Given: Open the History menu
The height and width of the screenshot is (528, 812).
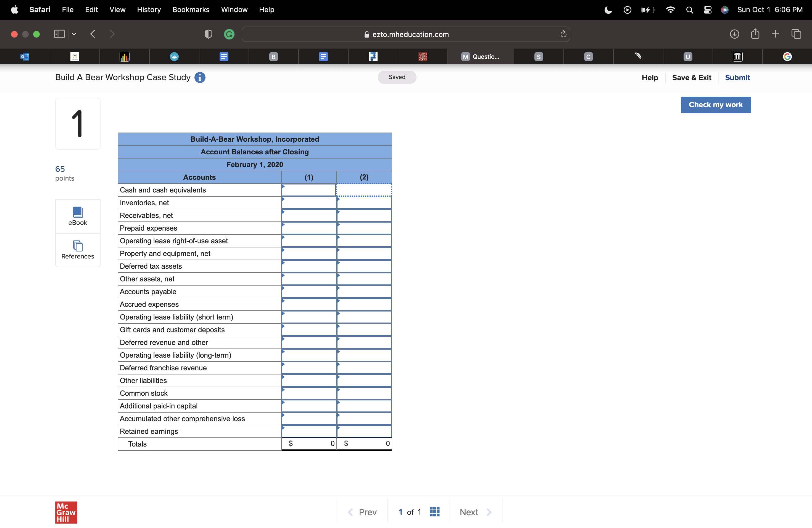Looking at the screenshot, I should point(149,10).
